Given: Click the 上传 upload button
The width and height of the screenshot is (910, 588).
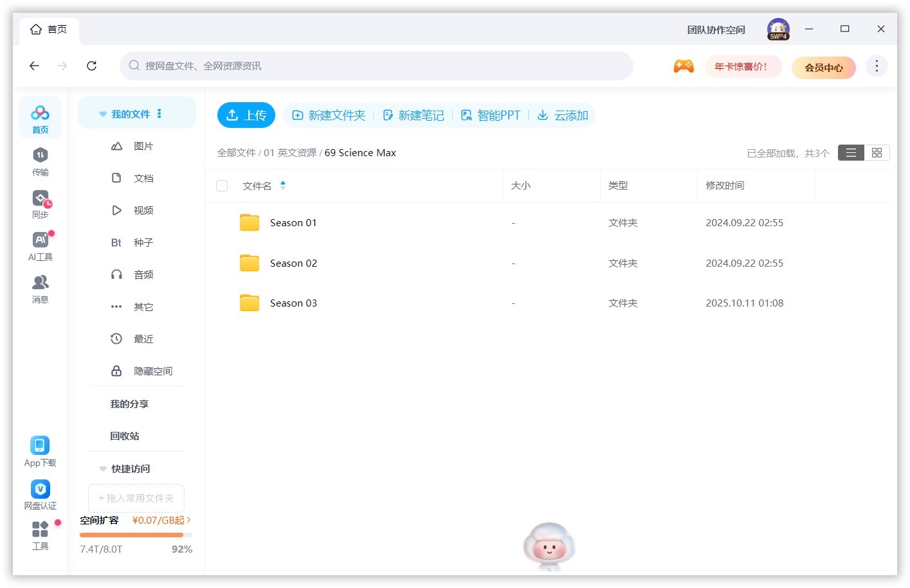Looking at the screenshot, I should click(246, 115).
